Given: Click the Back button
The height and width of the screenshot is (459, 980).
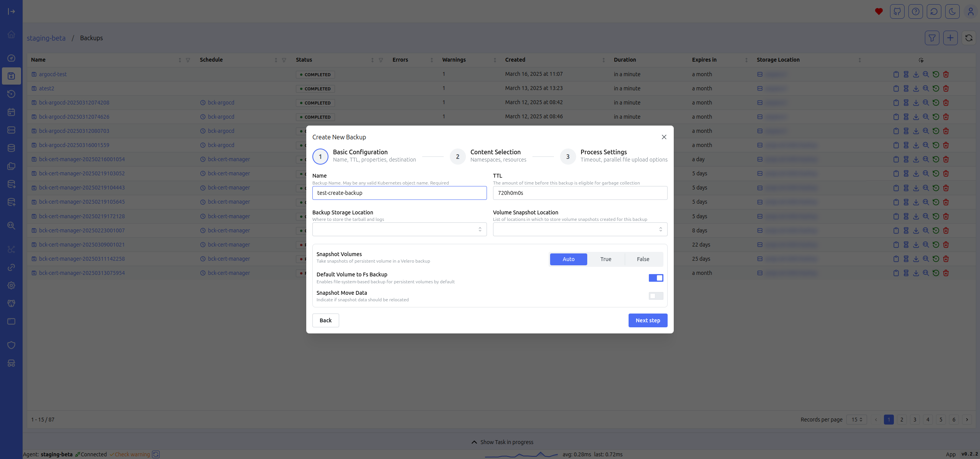Looking at the screenshot, I should click(x=325, y=320).
